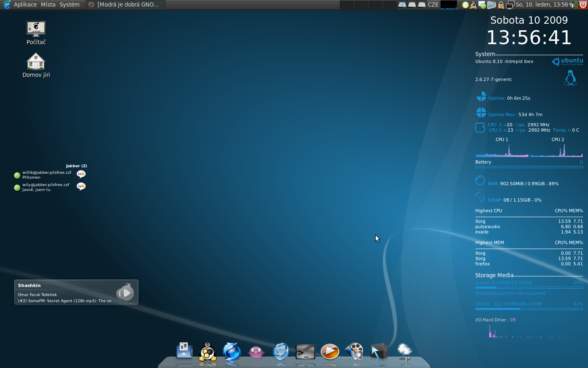Launch the orange play media player dock icon

click(x=330, y=351)
